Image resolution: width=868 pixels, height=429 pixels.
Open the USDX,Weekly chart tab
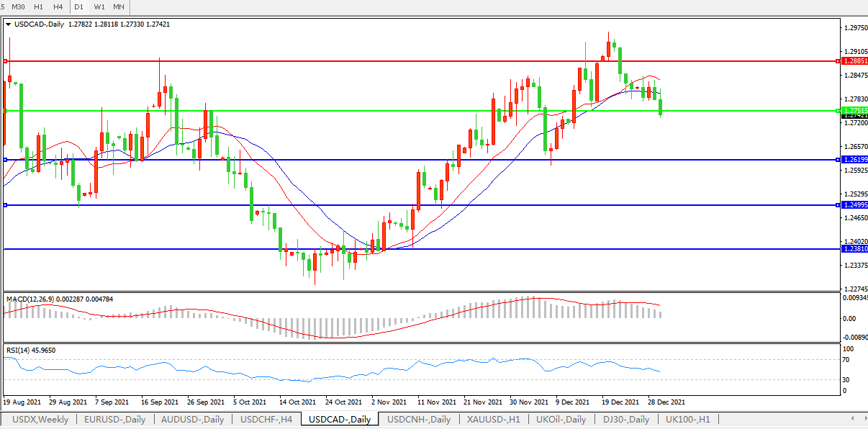coord(41,419)
